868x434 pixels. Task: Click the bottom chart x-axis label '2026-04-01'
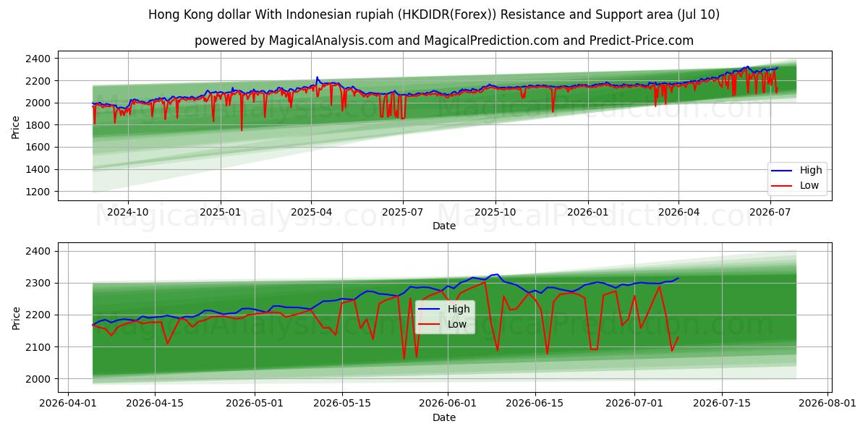pyautogui.click(x=68, y=404)
